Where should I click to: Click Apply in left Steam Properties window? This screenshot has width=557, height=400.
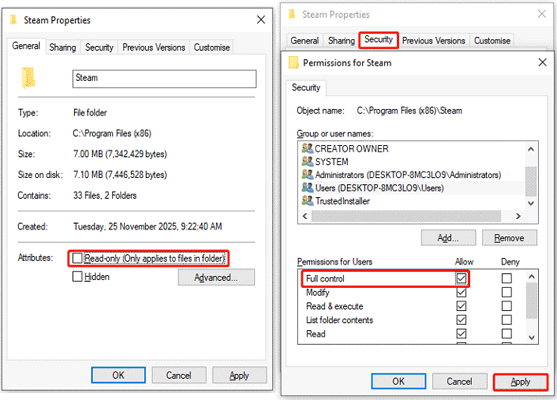coord(239,375)
